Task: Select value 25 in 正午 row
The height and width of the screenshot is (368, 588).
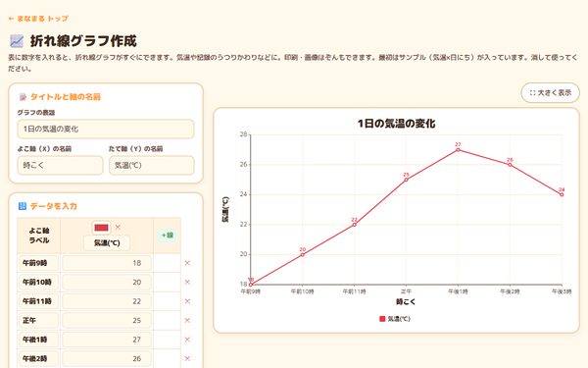Action: [x=107, y=320]
